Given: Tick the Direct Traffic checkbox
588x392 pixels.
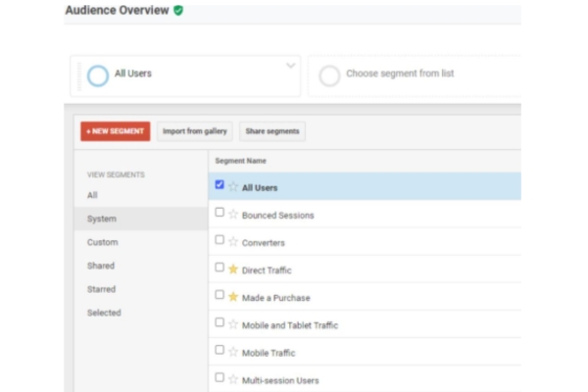Looking at the screenshot, I should [220, 267].
